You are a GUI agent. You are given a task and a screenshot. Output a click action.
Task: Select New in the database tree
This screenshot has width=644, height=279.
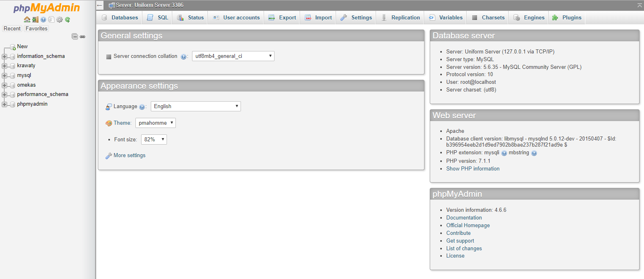click(x=22, y=47)
